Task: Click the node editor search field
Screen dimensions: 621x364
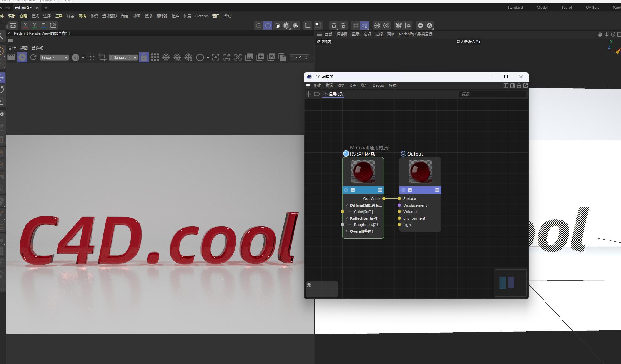Action: 492,94
